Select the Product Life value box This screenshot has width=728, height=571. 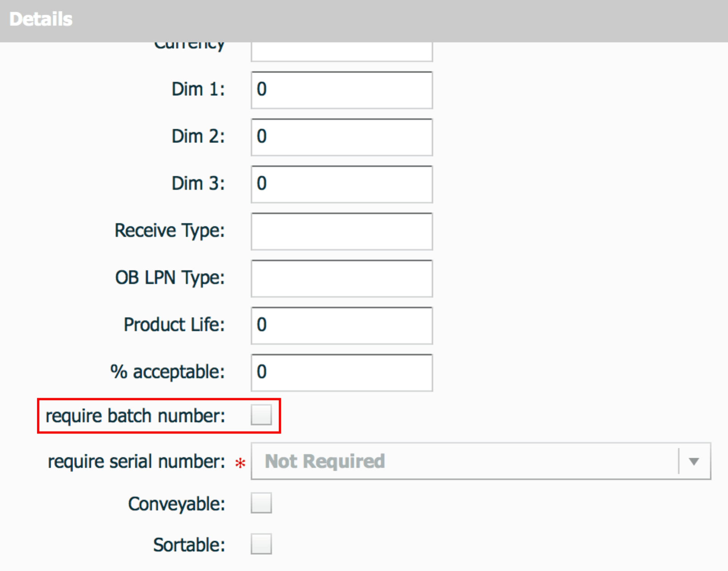pos(341,325)
